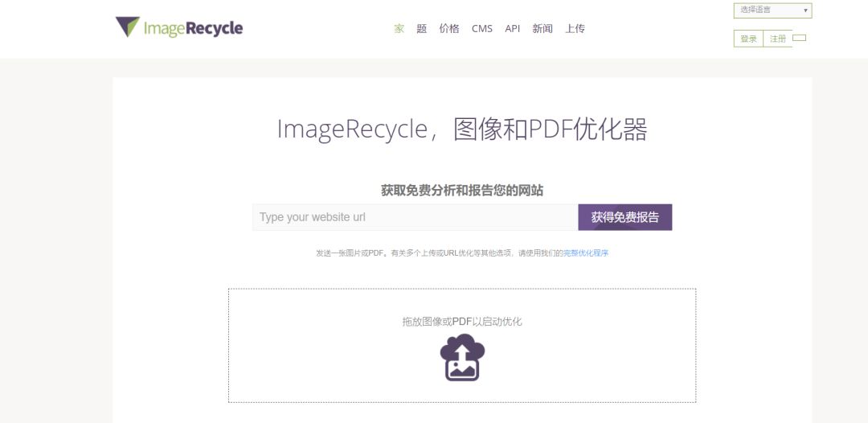The height and width of the screenshot is (423, 868).
Task: Click the ImageRecycle logo
Action: (178, 27)
